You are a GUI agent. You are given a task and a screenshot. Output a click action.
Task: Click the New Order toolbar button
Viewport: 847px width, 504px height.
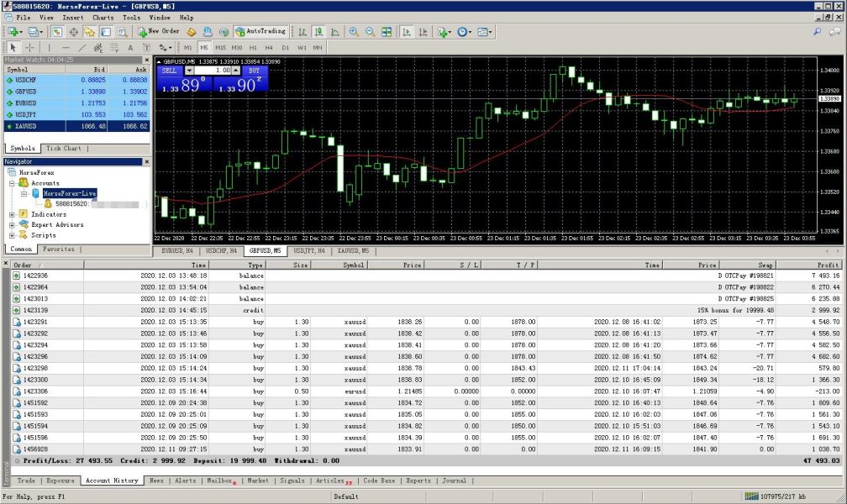coord(159,32)
